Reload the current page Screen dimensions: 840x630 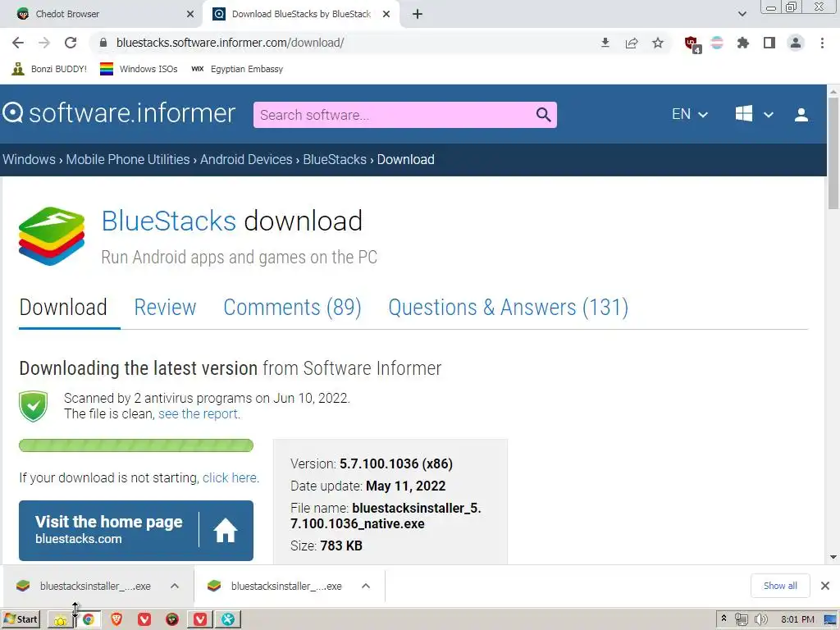71,43
